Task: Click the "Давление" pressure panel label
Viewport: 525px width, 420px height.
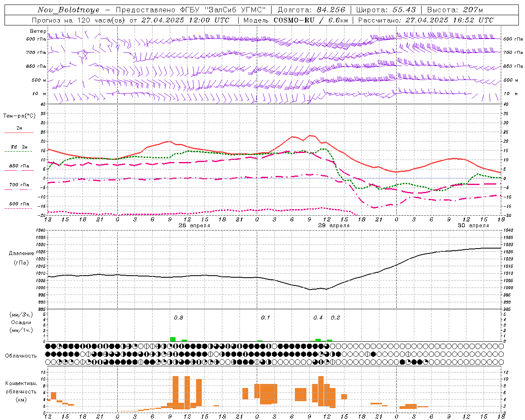Action: [x=21, y=253]
